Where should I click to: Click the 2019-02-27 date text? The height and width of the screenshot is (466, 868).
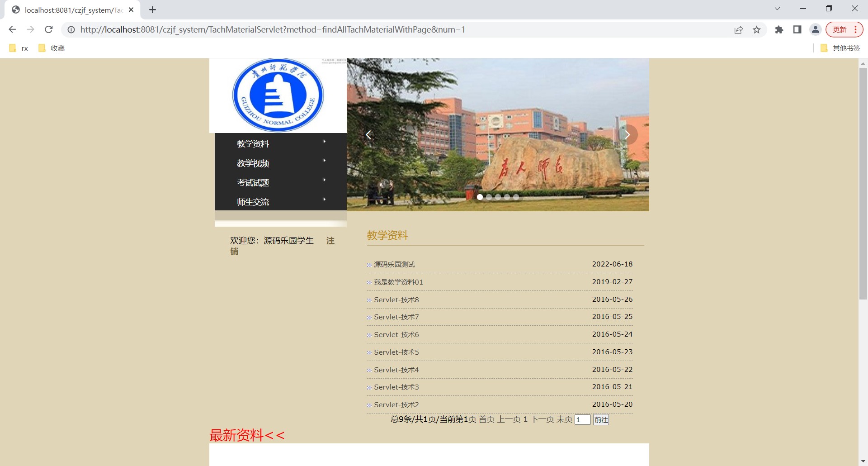pyautogui.click(x=612, y=282)
